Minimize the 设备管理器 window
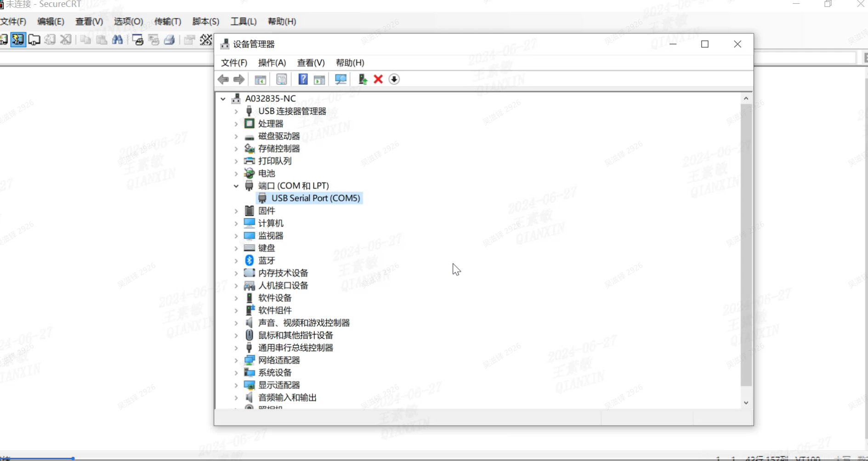The height and width of the screenshot is (461, 868). pos(673,44)
